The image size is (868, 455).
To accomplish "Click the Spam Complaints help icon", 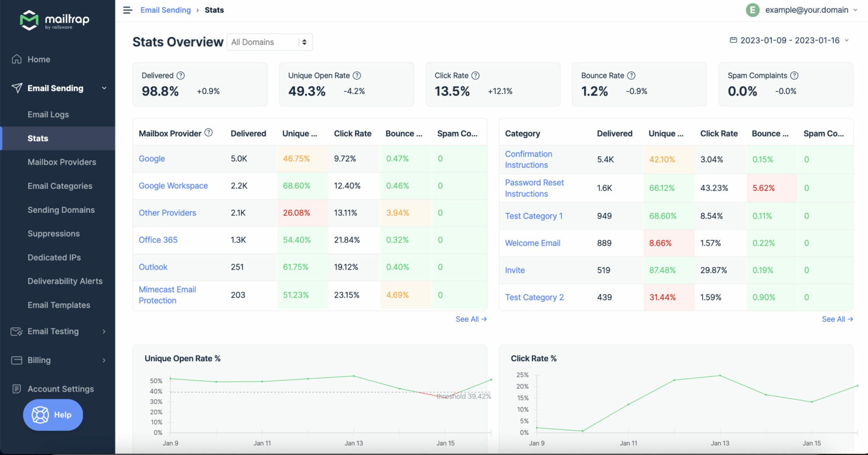I will click(x=794, y=75).
